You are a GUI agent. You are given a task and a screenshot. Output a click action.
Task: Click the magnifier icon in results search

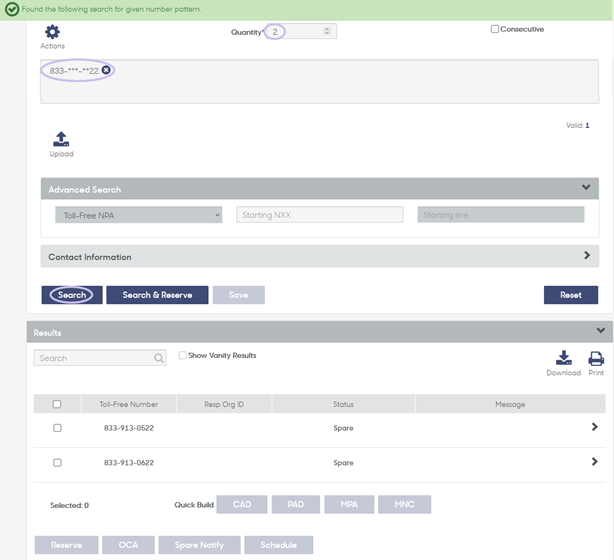[x=159, y=358]
